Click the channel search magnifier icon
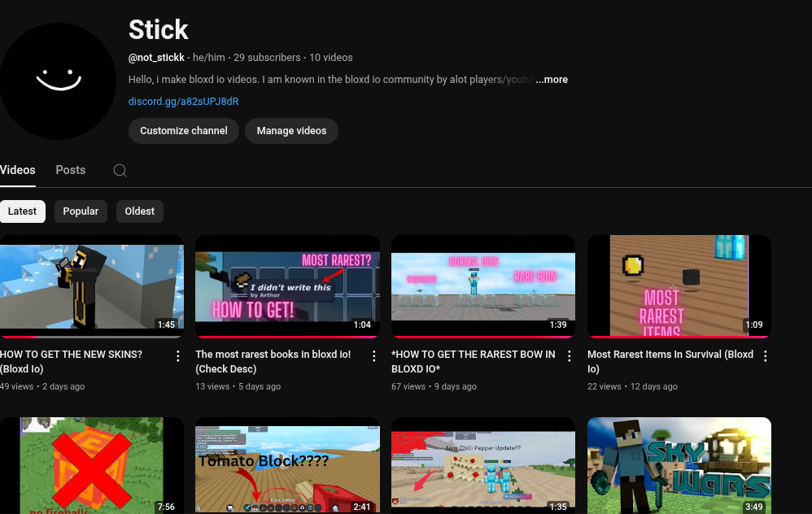The width and height of the screenshot is (812, 514). (x=120, y=171)
